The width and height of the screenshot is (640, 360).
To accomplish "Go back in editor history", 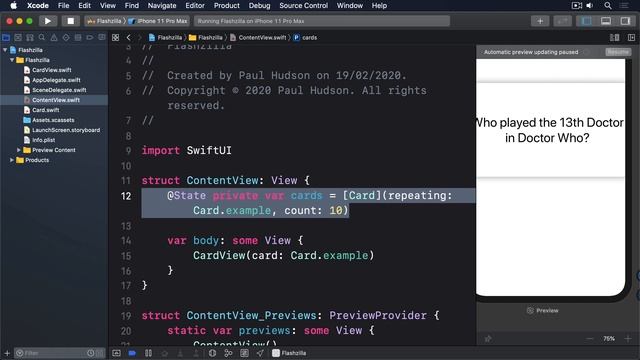I will [129, 38].
